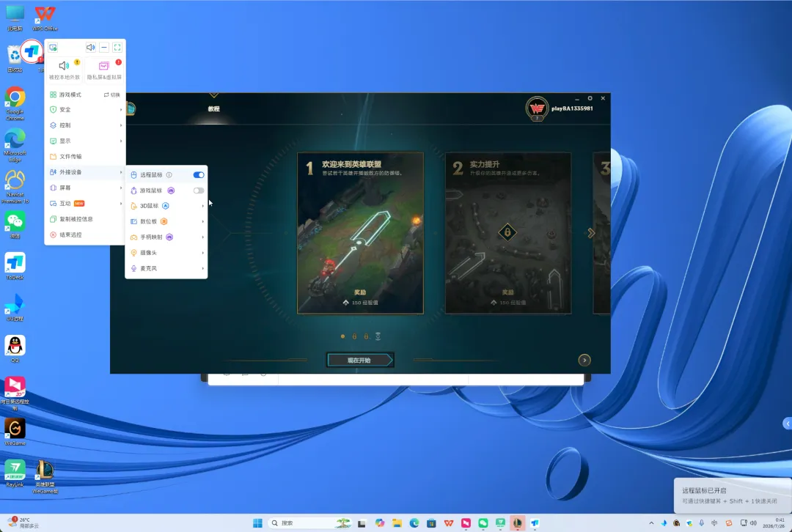Collapse ToDesk toolbar with the minus icon

tap(104, 48)
